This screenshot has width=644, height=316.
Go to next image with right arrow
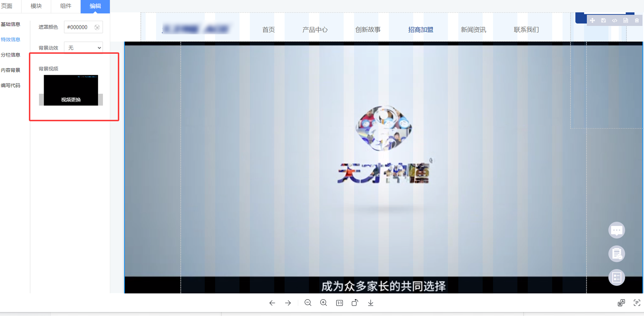coord(288,303)
